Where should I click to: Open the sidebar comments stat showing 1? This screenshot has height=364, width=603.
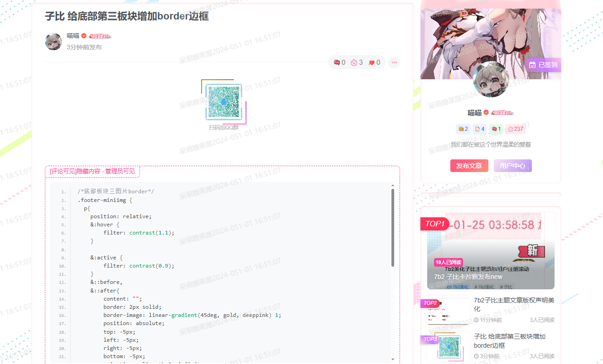click(496, 129)
